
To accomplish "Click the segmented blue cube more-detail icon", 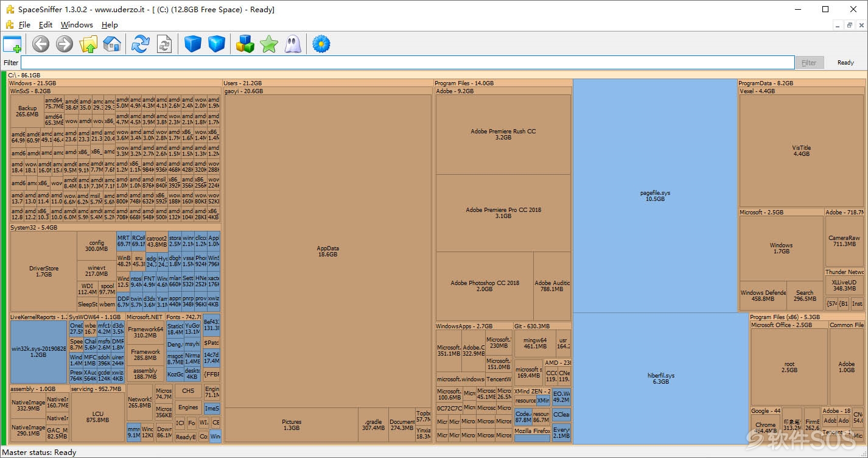I will click(217, 44).
